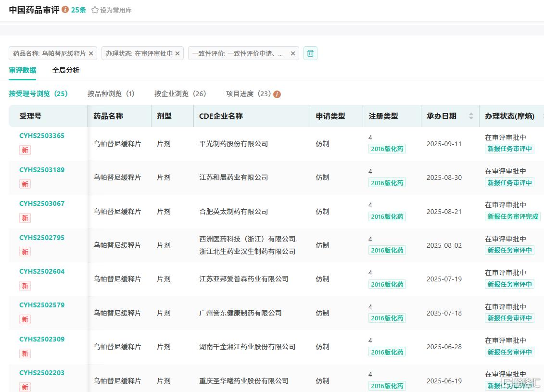Remove the 办理状态 在审评审批中 filter
This screenshot has height=392, width=544.
(x=177, y=53)
